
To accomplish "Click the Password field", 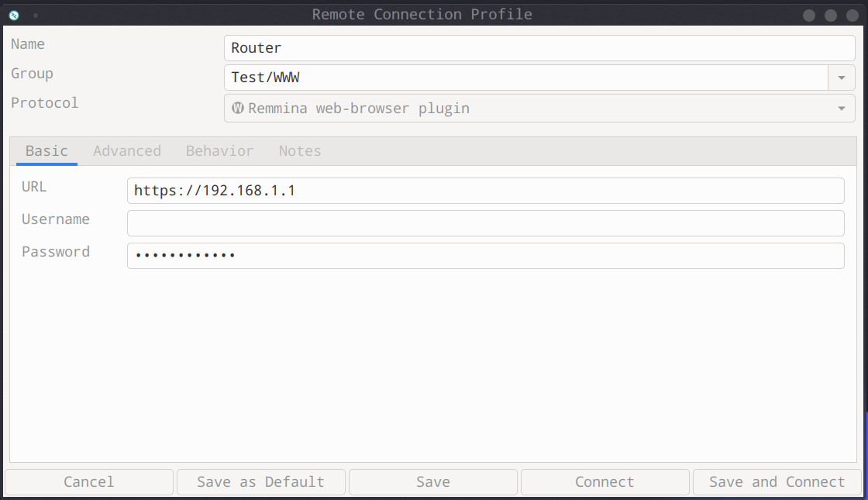I will coord(485,256).
